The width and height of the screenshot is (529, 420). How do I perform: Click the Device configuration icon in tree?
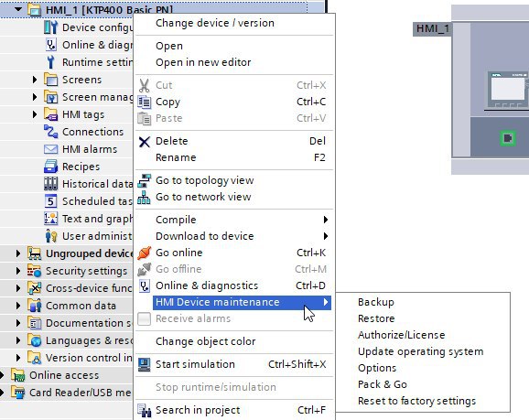click(x=50, y=27)
